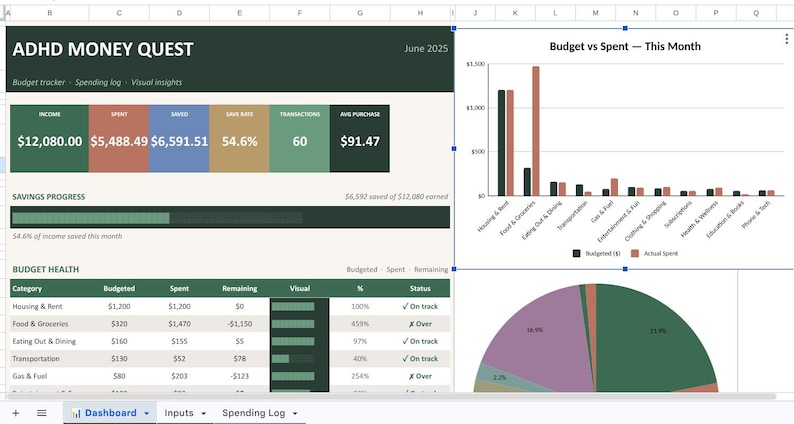Click the ADHD MONEY QUEST title

click(103, 49)
